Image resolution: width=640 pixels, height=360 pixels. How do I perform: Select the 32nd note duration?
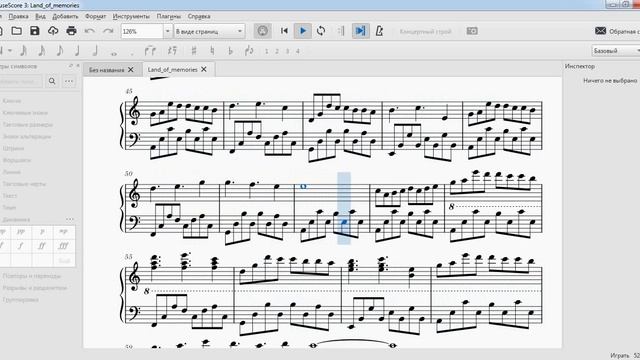(24, 51)
